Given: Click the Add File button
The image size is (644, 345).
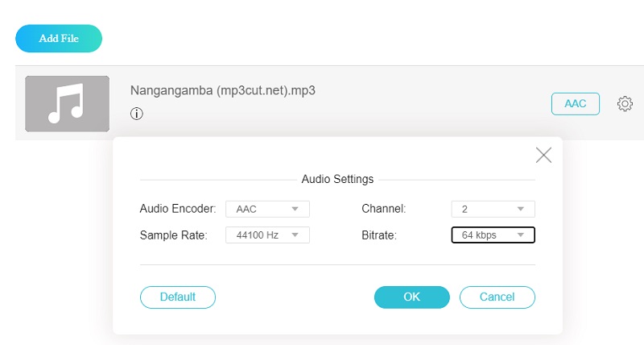Looking at the screenshot, I should pyautogui.click(x=59, y=38).
